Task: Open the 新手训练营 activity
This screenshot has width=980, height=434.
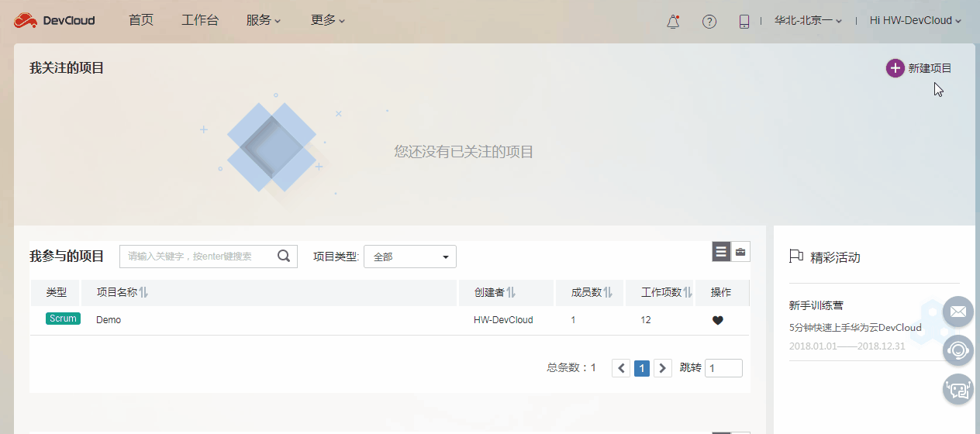Action: 816,305
